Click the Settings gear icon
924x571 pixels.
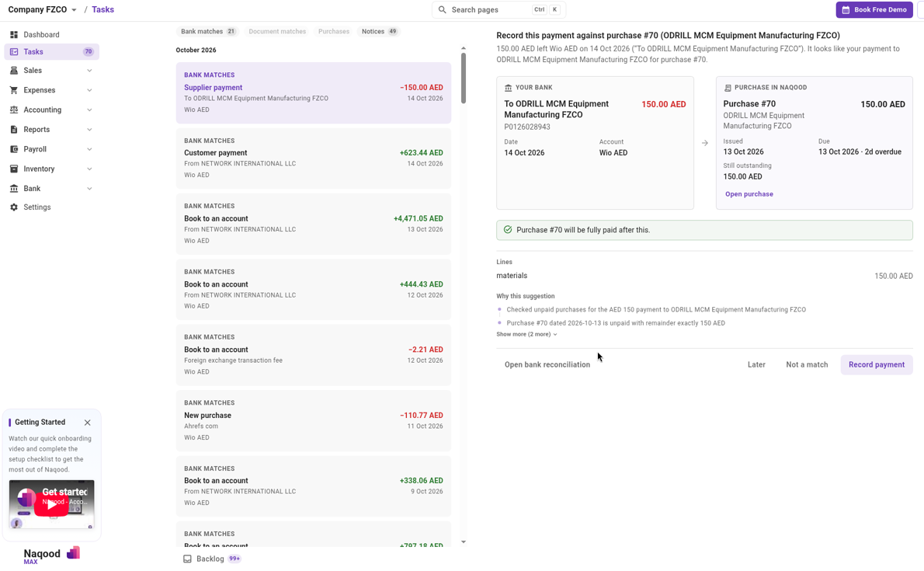tap(14, 207)
